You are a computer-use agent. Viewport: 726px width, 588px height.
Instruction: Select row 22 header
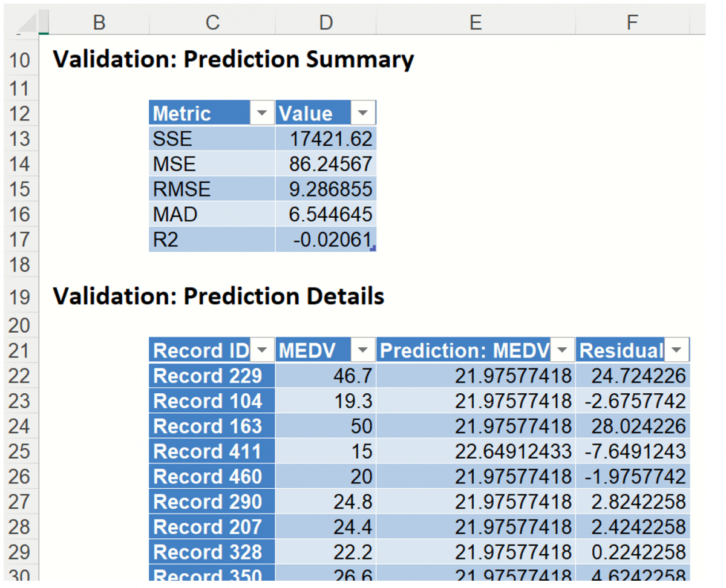click(x=19, y=376)
